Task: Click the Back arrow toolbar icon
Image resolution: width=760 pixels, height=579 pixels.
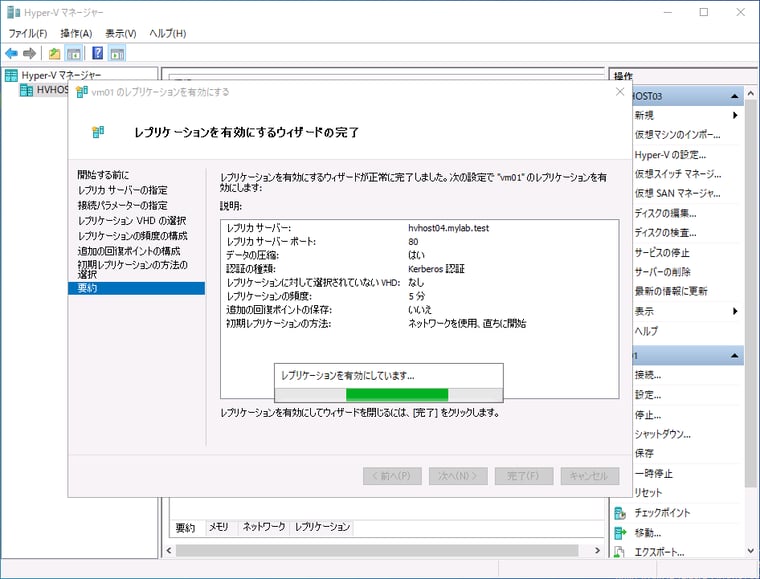Action: [x=11, y=53]
